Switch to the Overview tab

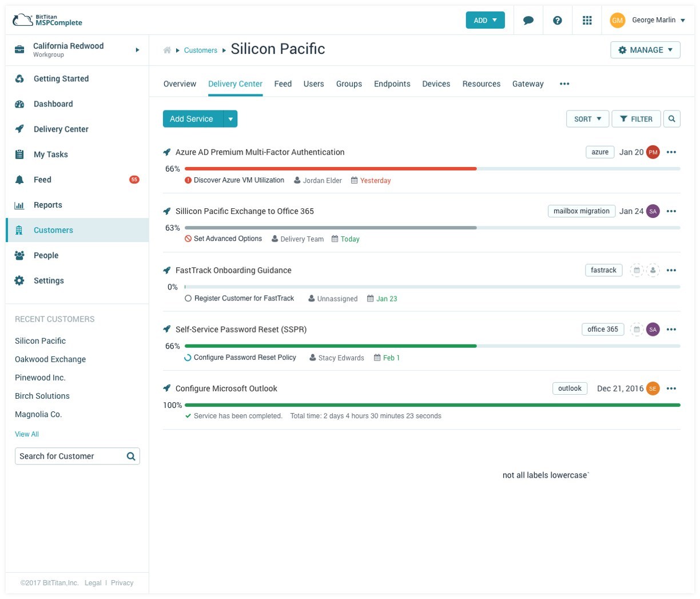(x=180, y=84)
